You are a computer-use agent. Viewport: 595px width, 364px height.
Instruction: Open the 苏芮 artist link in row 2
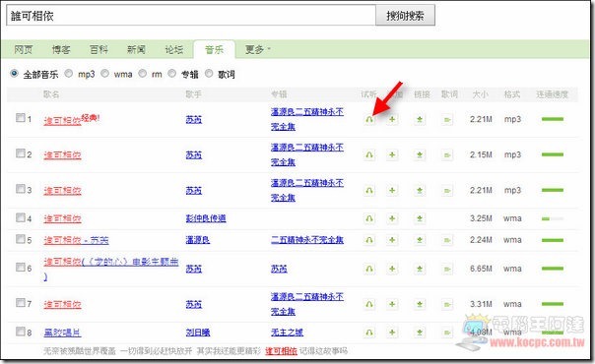tap(193, 154)
